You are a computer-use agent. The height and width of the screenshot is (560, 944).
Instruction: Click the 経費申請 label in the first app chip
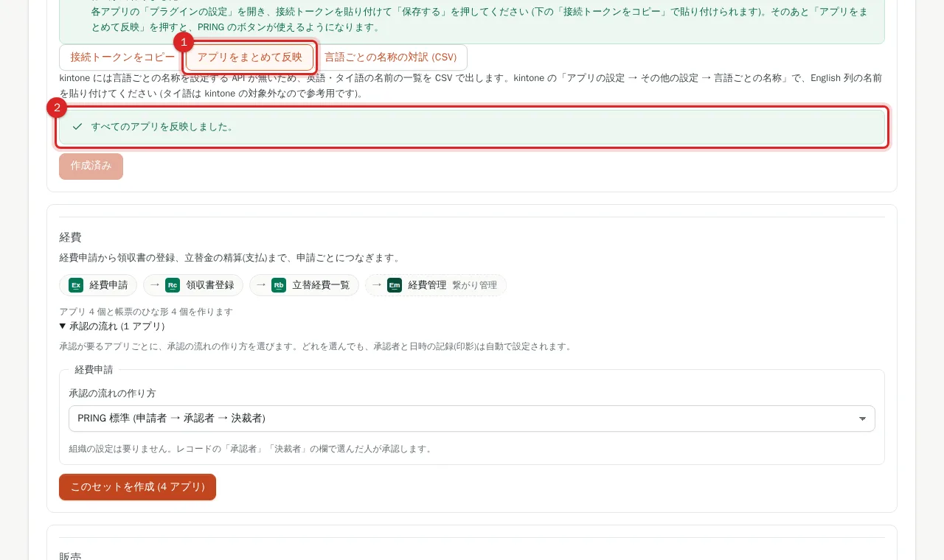coord(108,285)
